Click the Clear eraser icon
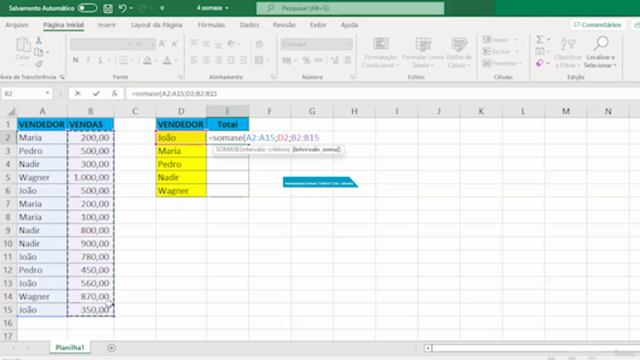Screen dimensions: 640x360 (540, 63)
